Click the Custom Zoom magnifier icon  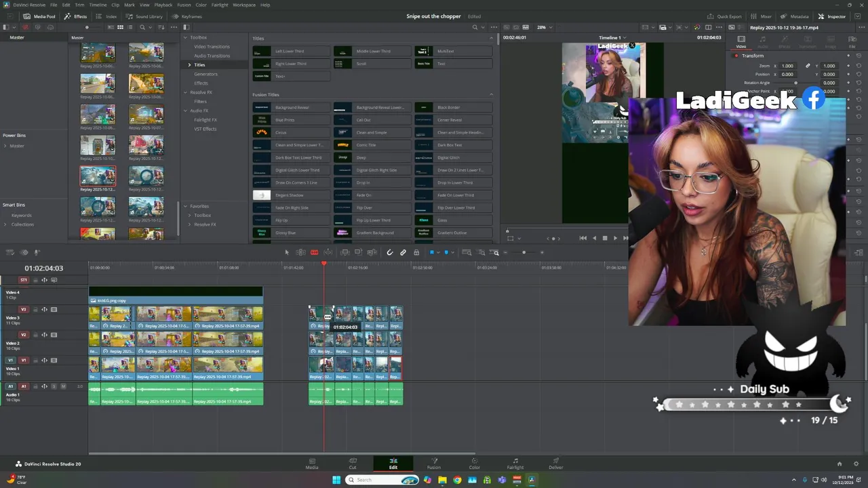(496, 253)
